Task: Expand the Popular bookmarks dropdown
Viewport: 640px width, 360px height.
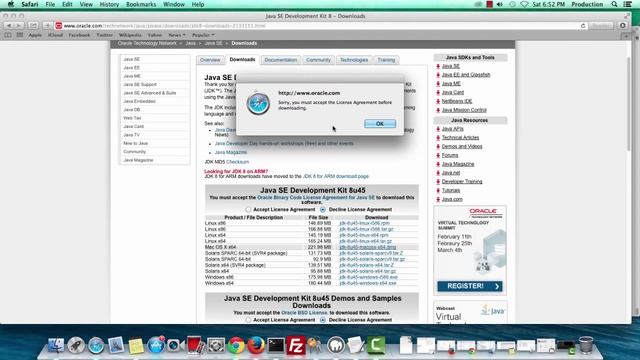Action: click(x=203, y=35)
